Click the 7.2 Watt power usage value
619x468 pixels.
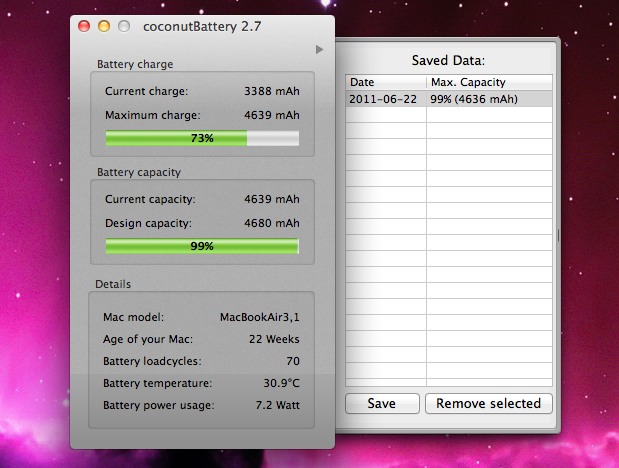click(278, 405)
